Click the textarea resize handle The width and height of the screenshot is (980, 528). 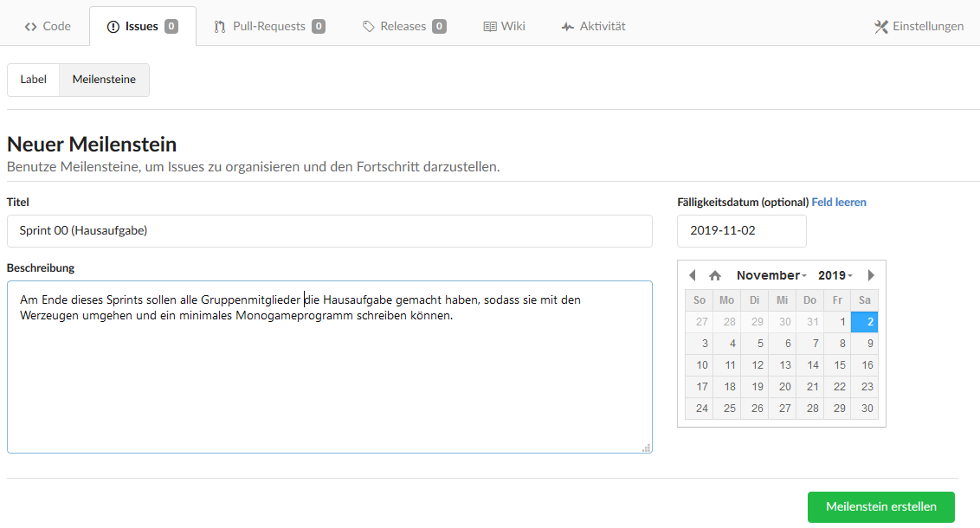[x=646, y=448]
